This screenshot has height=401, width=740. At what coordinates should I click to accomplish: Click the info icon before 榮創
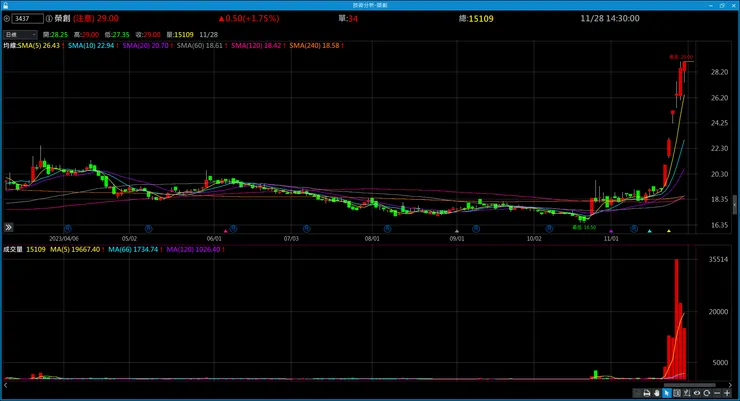[49, 19]
